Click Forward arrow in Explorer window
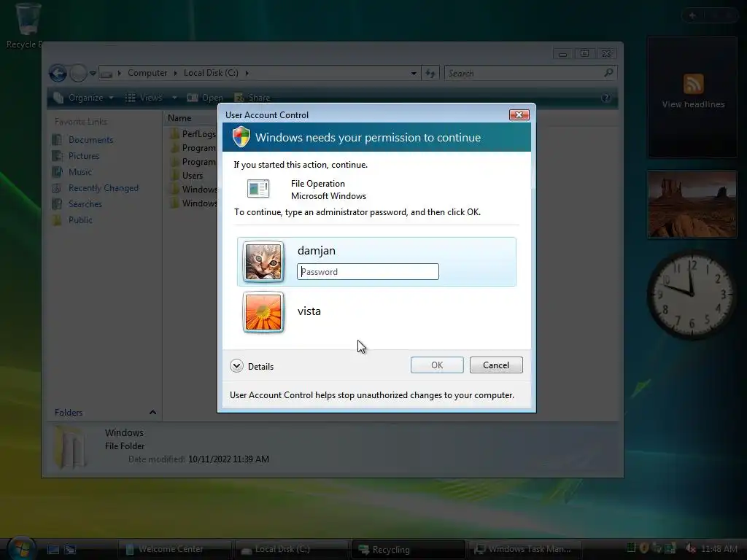Screen dimensions: 747x560 point(78,74)
